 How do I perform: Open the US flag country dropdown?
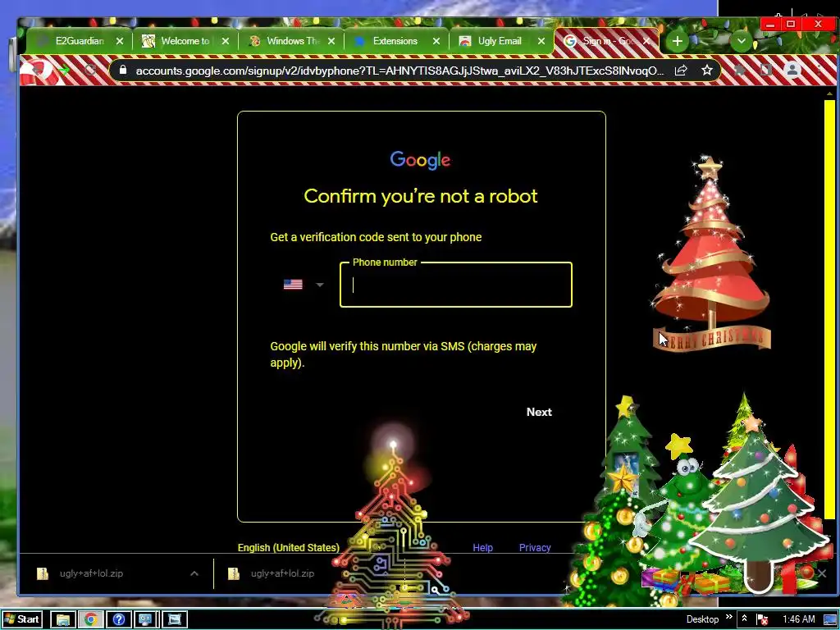304,285
